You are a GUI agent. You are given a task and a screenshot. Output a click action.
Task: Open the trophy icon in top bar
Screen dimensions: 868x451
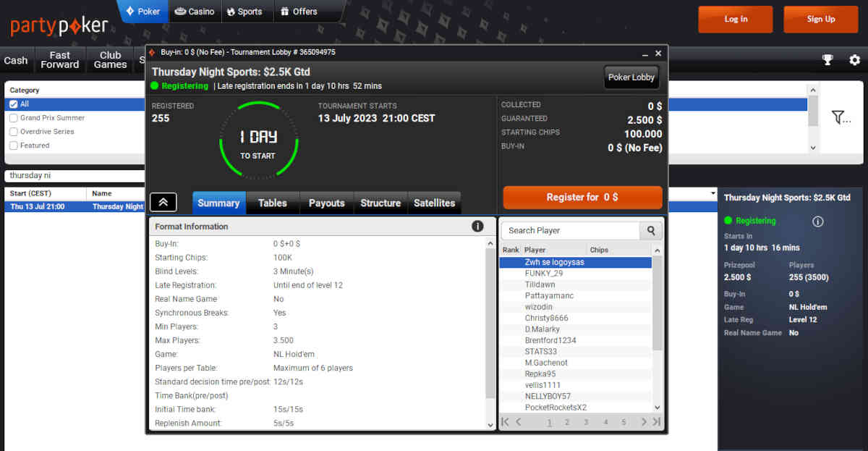pos(827,60)
